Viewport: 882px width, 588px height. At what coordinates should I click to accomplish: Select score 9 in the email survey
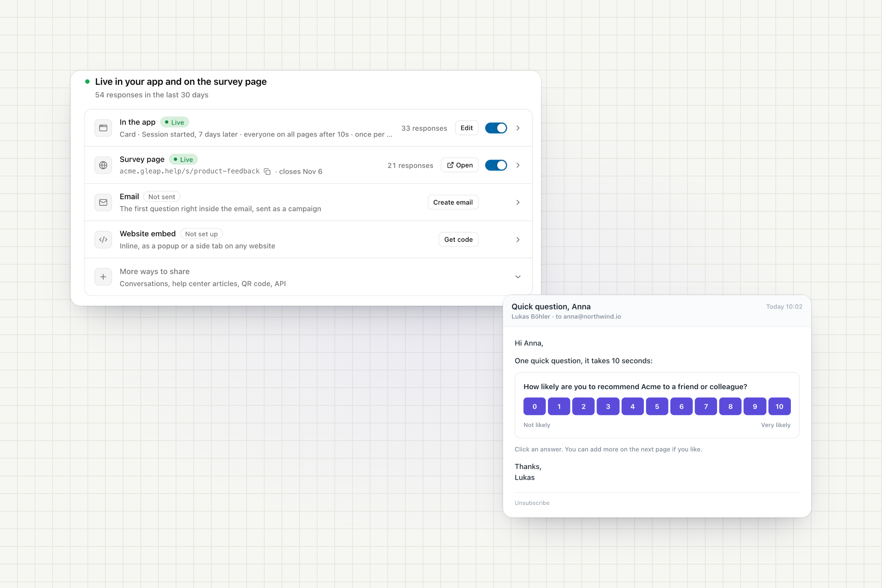[x=755, y=406]
